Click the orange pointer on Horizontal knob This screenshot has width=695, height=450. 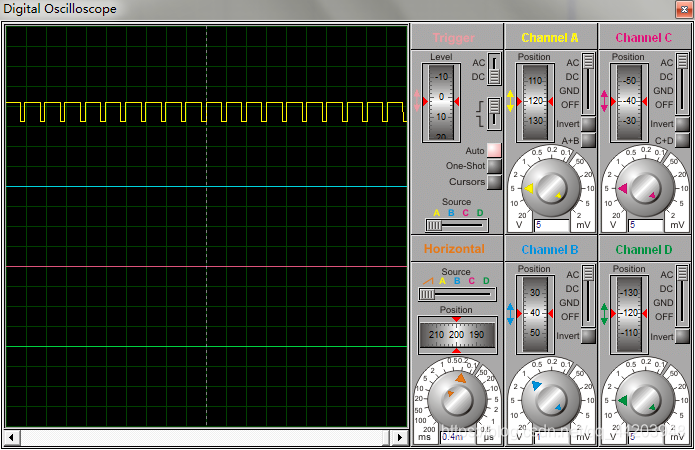coord(461,378)
